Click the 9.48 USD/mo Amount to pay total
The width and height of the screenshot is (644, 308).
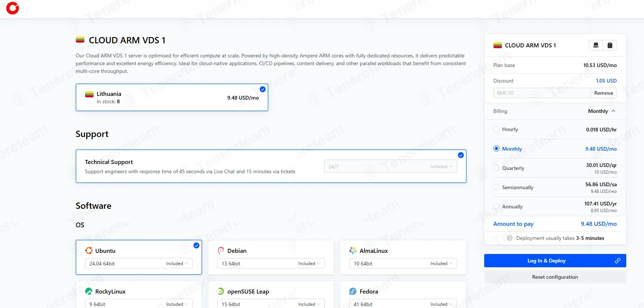tap(599, 224)
